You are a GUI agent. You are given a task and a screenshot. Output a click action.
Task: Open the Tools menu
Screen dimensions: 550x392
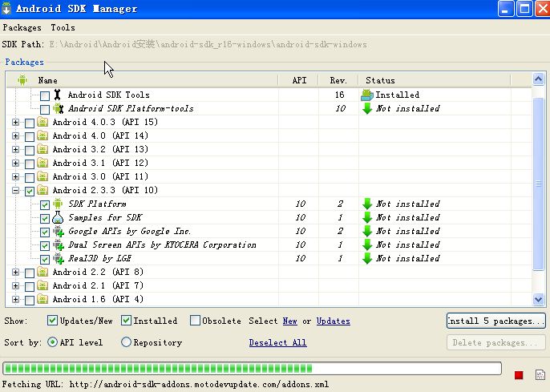(x=63, y=28)
